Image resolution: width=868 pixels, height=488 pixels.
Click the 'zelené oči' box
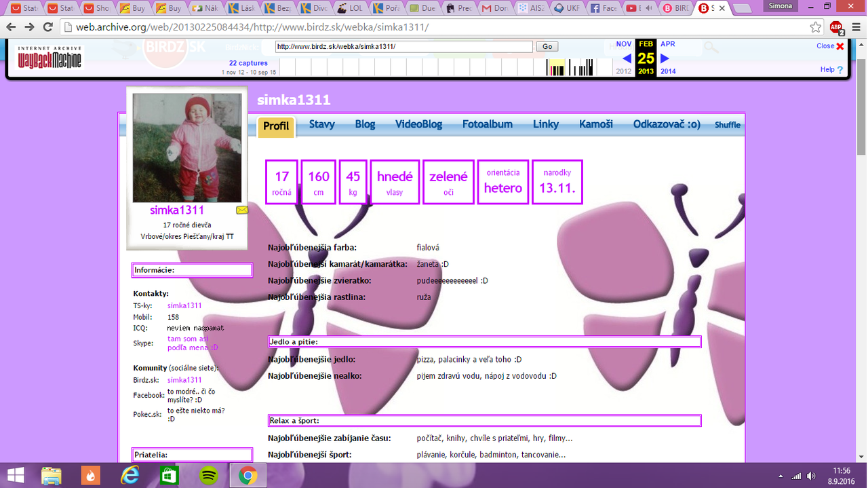click(x=448, y=182)
